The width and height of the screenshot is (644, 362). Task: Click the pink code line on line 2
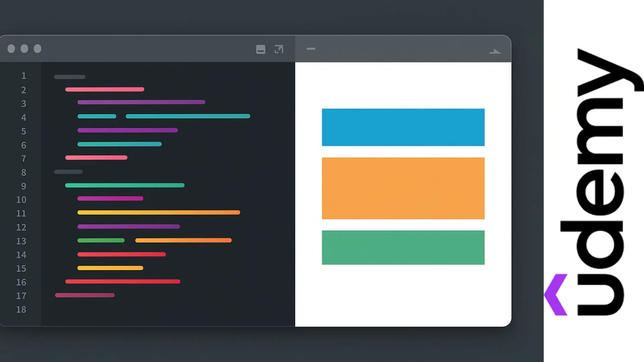point(105,89)
